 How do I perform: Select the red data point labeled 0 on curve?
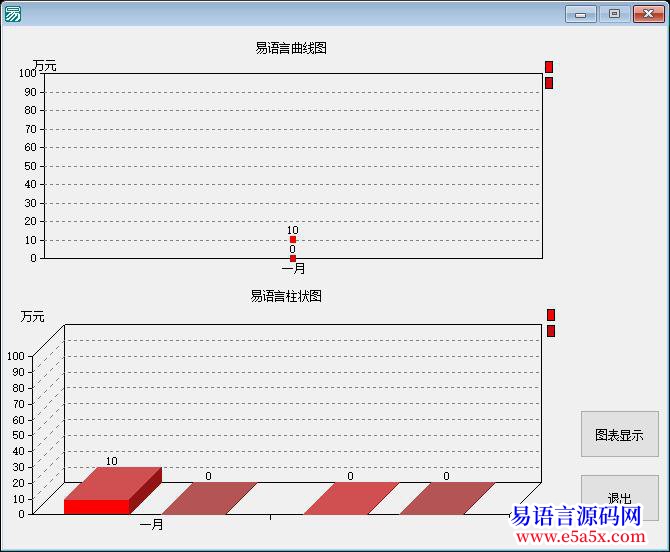pyautogui.click(x=293, y=258)
